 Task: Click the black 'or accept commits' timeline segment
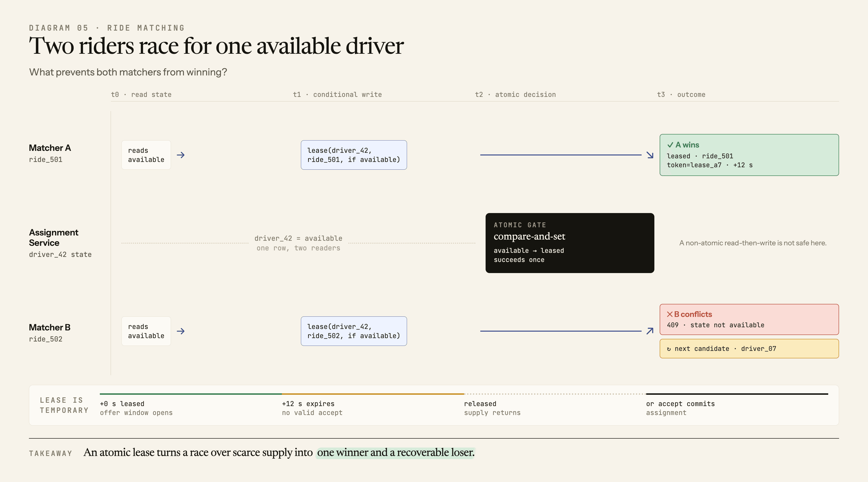[x=737, y=394]
